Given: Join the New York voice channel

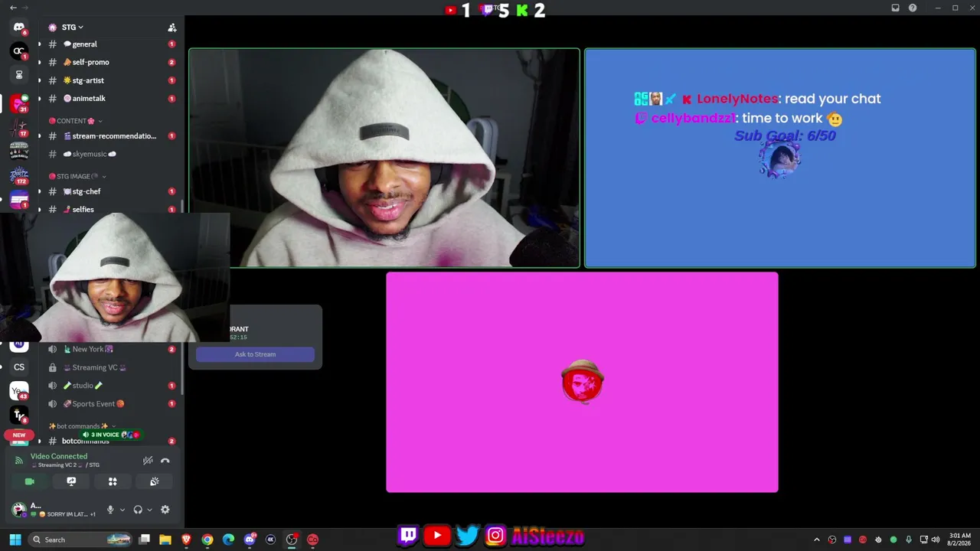Looking at the screenshot, I should (x=110, y=349).
